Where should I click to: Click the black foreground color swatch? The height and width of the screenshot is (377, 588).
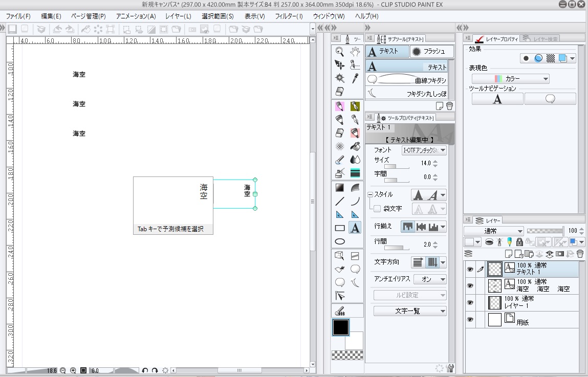341,327
